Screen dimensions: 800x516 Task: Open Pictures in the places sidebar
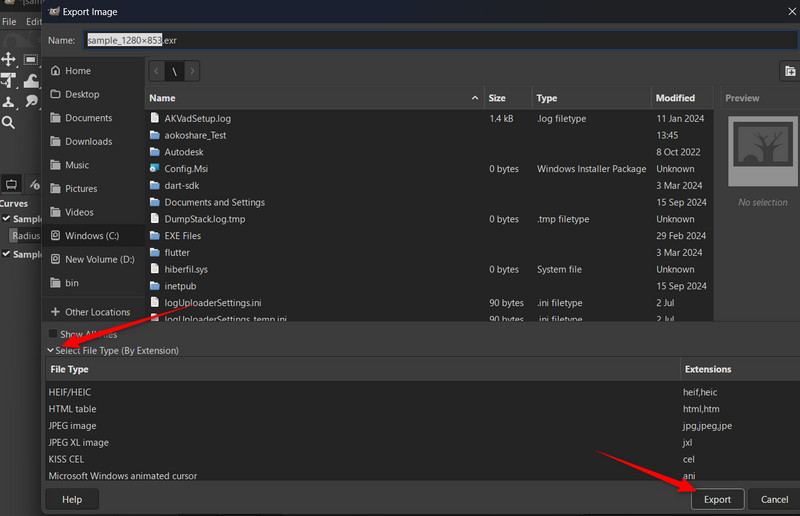pos(93,188)
